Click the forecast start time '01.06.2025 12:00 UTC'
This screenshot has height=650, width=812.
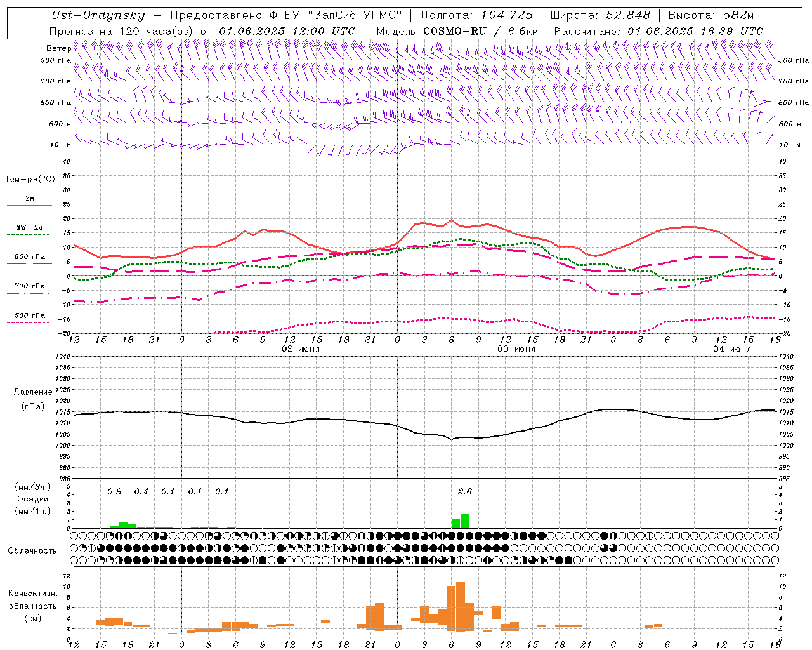(287, 31)
